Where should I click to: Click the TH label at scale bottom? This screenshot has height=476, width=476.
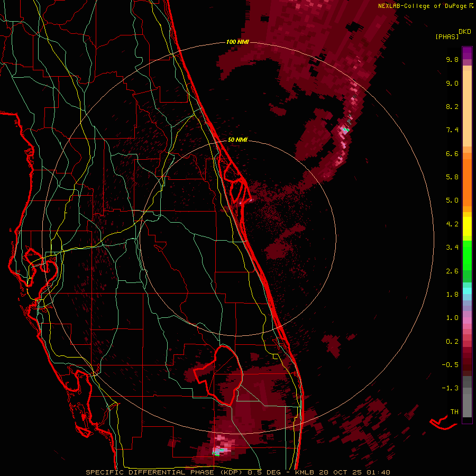click(454, 412)
